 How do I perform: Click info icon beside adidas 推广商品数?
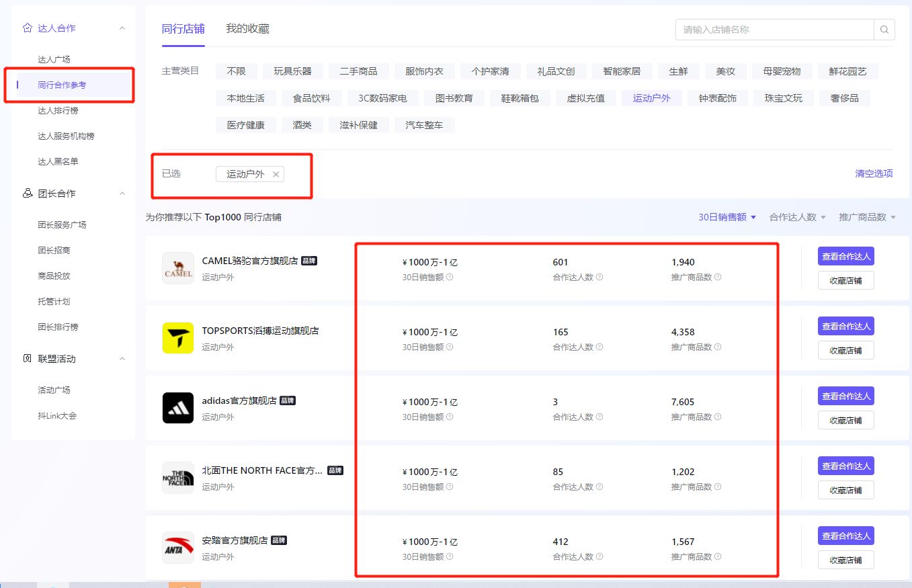(718, 417)
